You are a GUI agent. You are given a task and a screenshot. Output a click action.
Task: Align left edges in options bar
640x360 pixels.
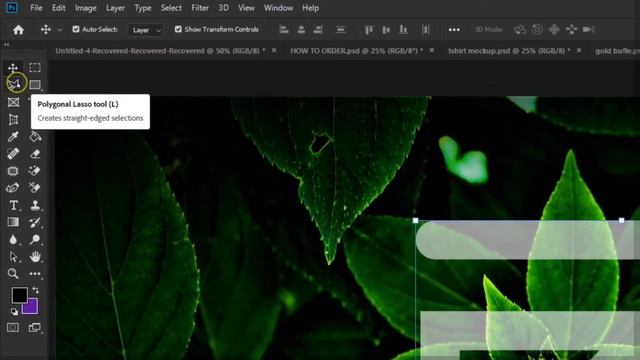[x=284, y=29]
